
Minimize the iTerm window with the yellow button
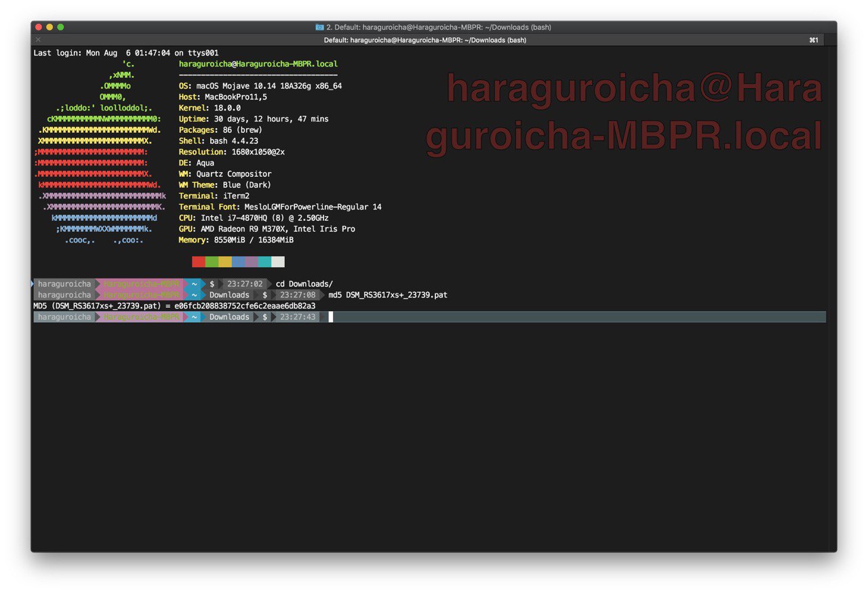[50, 27]
